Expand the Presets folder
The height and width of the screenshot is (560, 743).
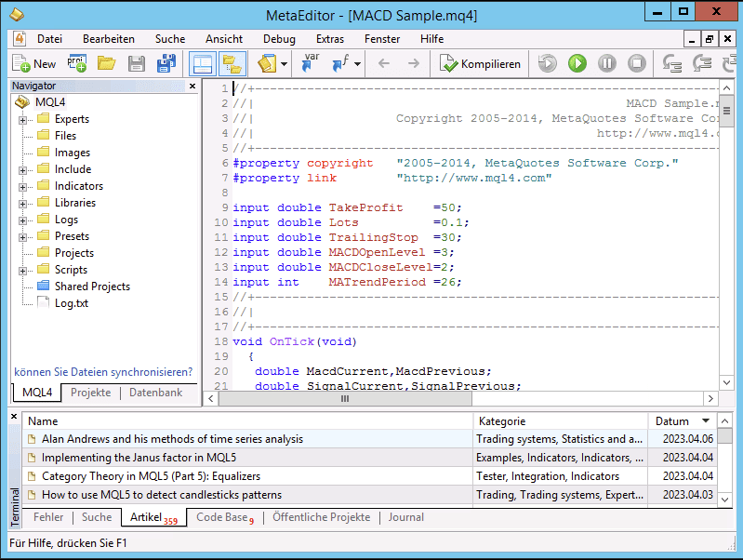click(x=22, y=237)
